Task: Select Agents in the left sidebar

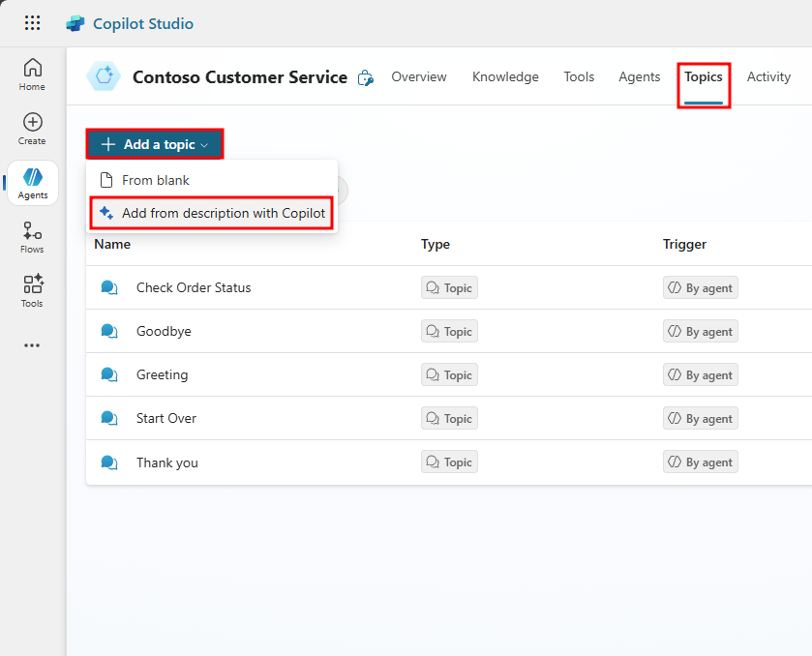Action: pos(33,183)
